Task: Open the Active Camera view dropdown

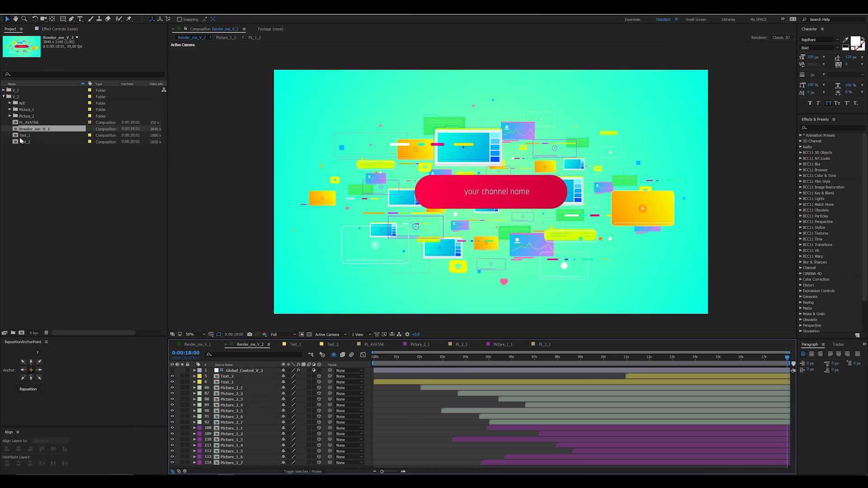Action: tap(330, 334)
